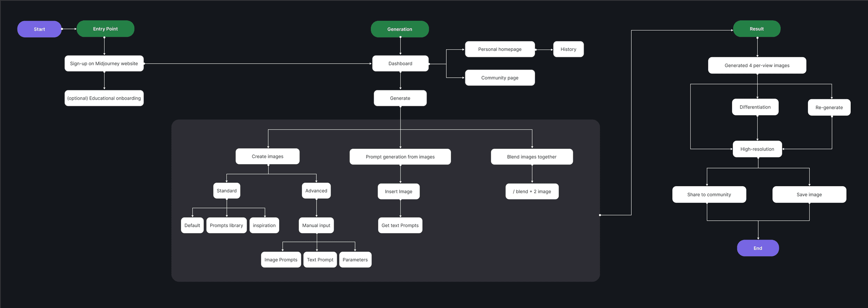868x308 pixels.
Task: Select the Parameters node
Action: coord(355,260)
